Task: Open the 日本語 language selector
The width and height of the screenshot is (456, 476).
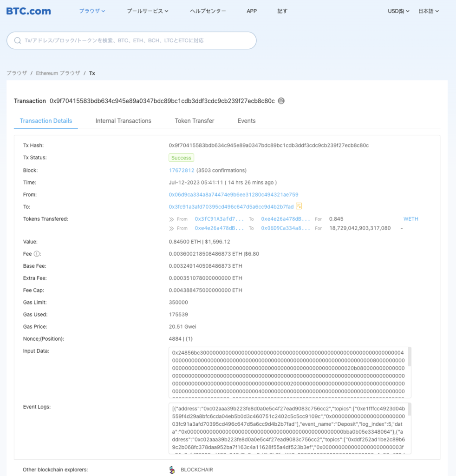Action: tap(428, 11)
